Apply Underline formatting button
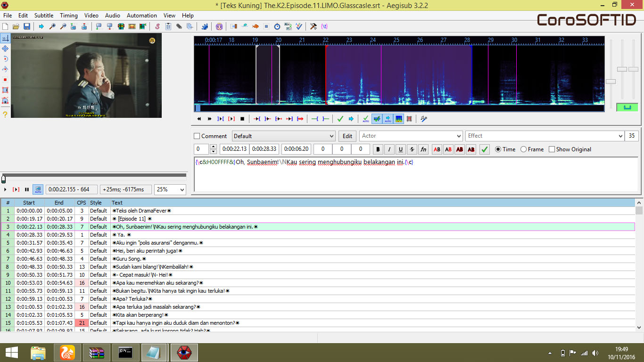This screenshot has width=644, height=362. click(x=401, y=149)
